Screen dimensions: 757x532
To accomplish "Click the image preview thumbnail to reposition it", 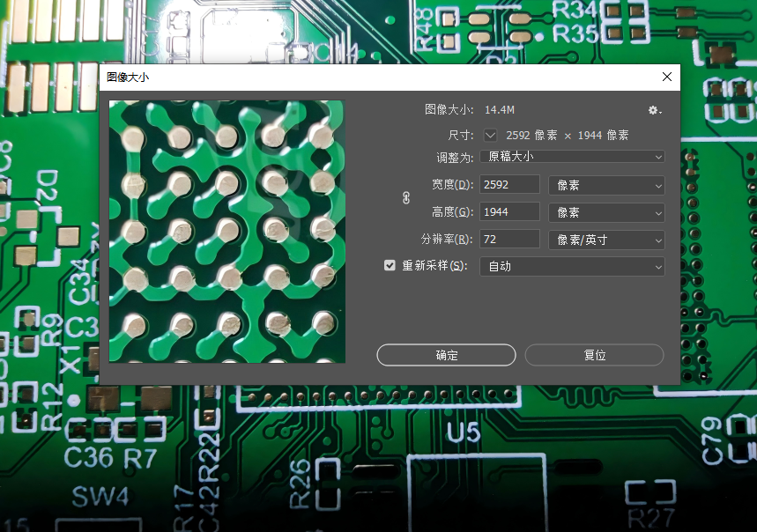I will pyautogui.click(x=226, y=232).
